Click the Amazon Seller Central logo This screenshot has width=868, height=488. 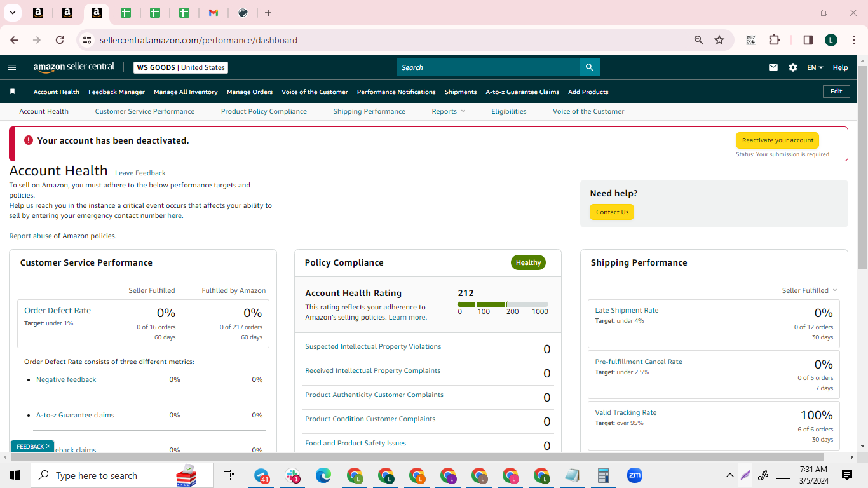point(74,67)
